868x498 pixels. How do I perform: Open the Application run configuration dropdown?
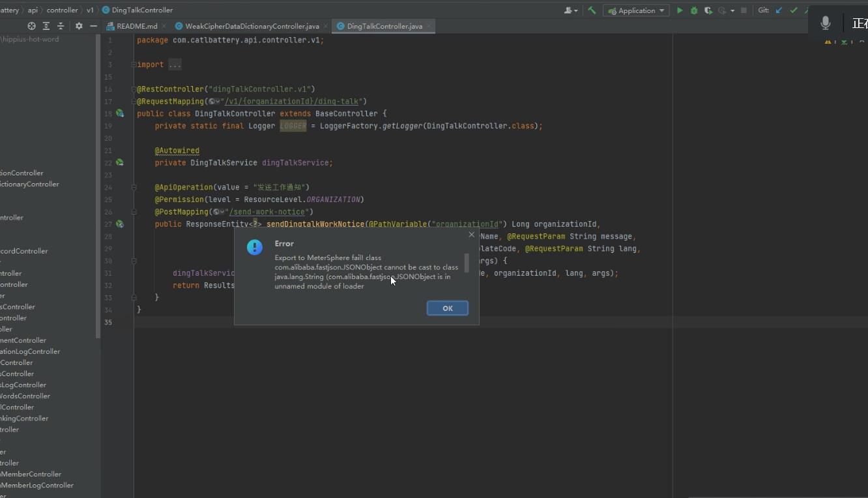click(635, 10)
